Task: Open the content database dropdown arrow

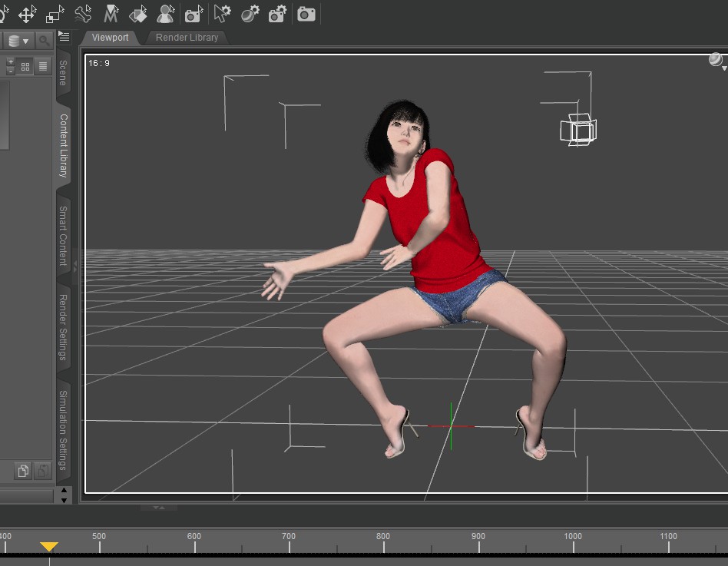Action: 25,41
